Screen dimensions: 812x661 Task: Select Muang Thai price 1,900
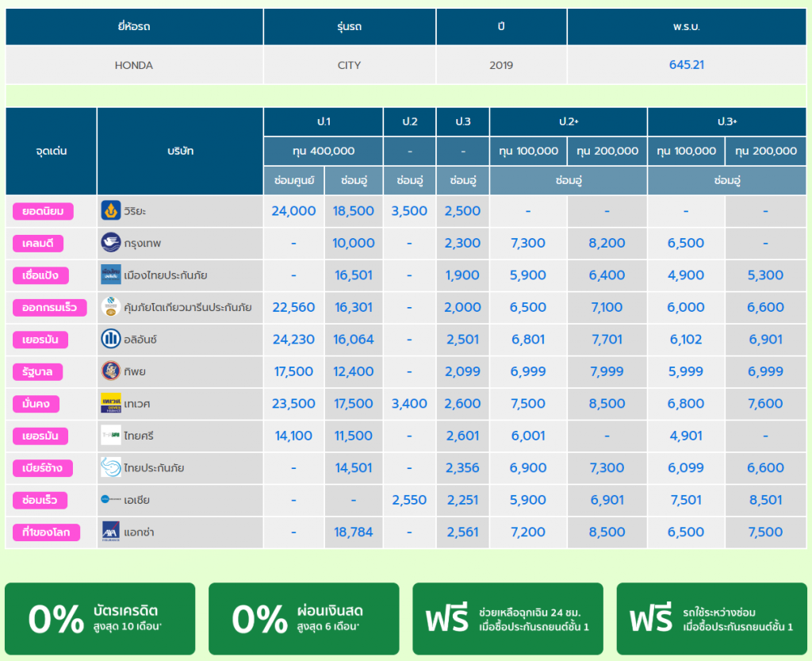point(462,275)
